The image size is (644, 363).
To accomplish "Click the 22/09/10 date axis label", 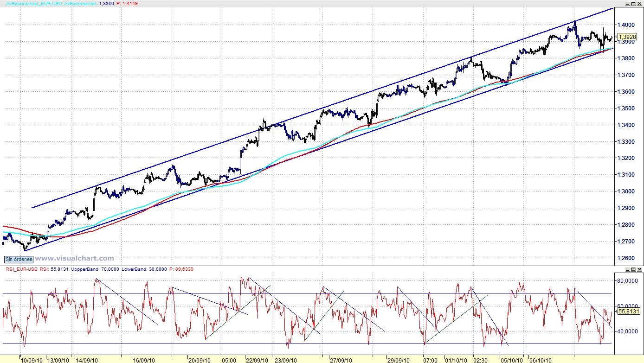I will tap(258, 360).
